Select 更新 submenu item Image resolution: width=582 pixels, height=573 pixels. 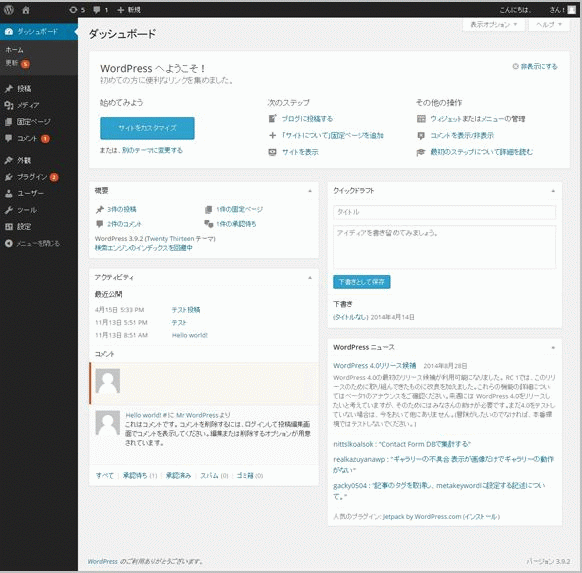click(x=12, y=63)
